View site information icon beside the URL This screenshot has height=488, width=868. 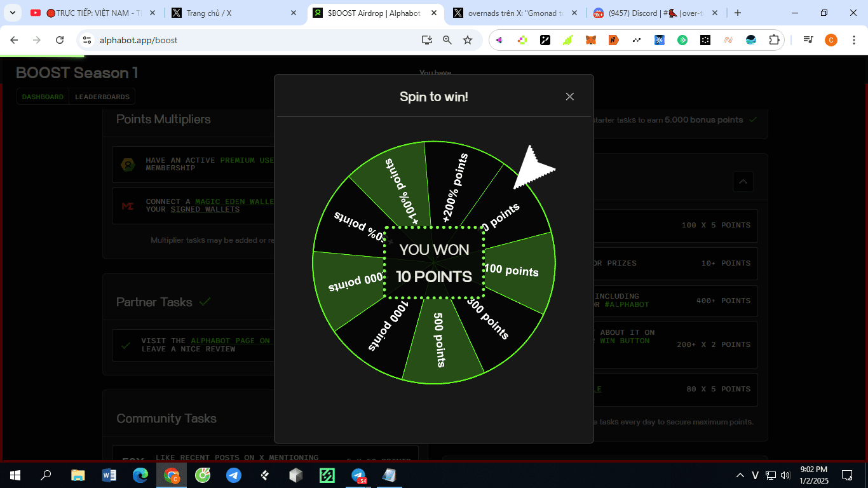coord(88,40)
